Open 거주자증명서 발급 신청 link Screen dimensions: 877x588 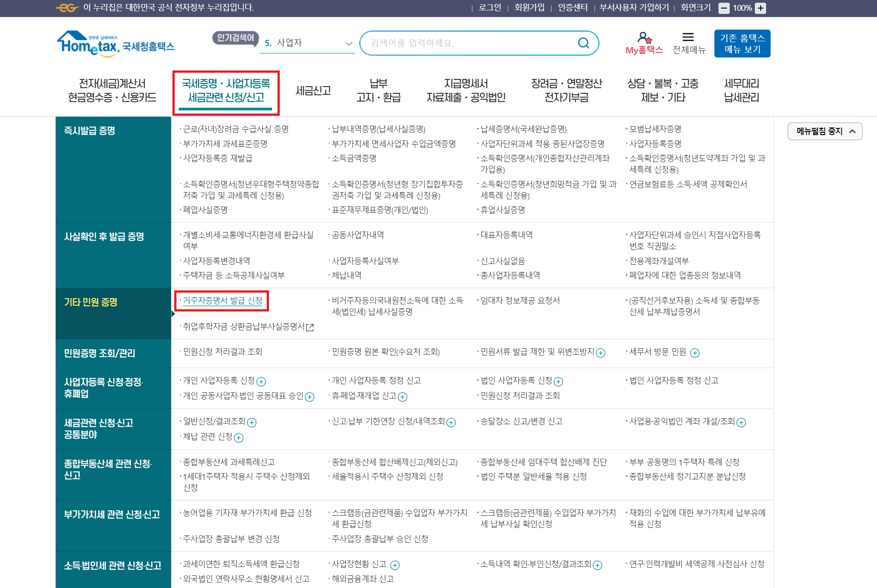point(223,301)
